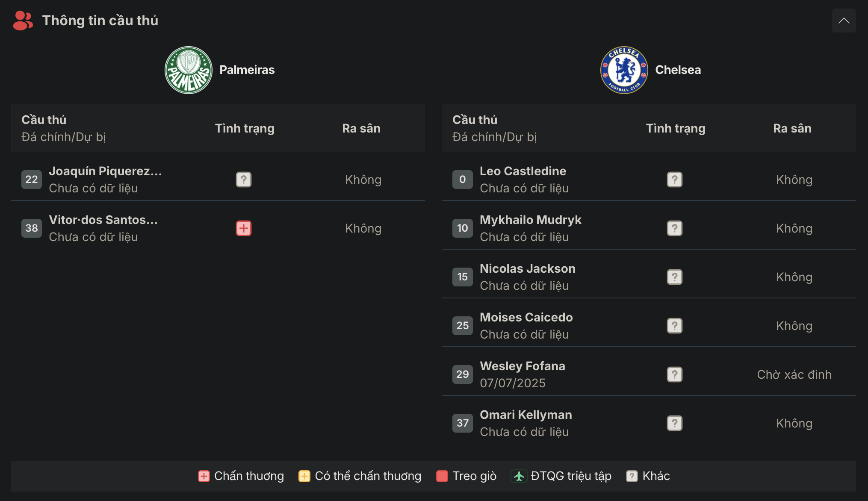Click the red injury icon for Vitor dos Santos
The height and width of the screenshot is (501, 868).
coord(244,228)
